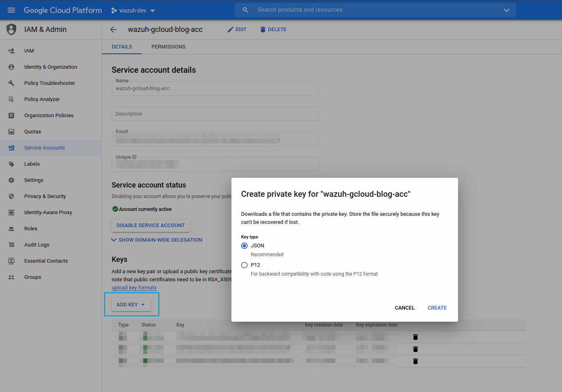Delete the first key with trash icon

416,337
